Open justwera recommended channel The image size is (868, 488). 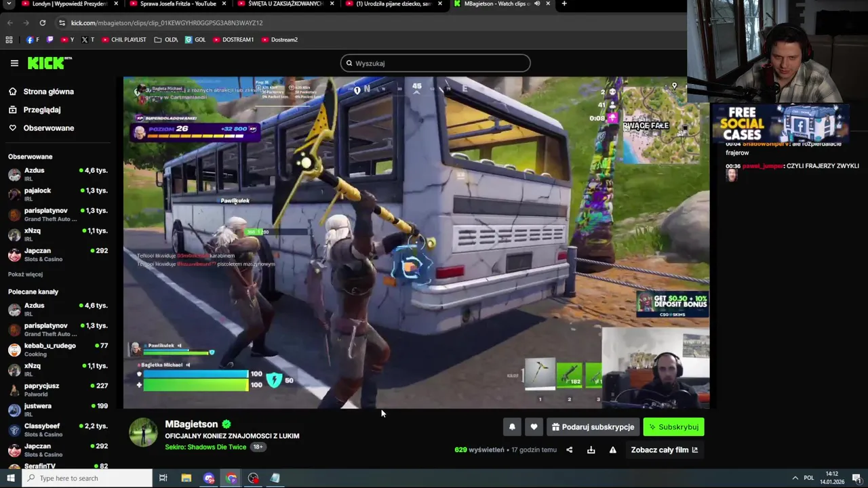click(58, 410)
